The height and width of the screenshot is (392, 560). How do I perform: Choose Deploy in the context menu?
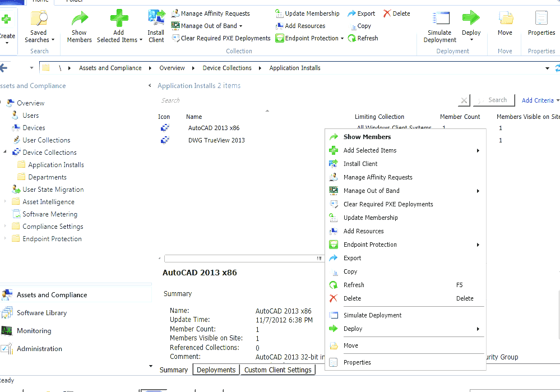tap(405, 329)
